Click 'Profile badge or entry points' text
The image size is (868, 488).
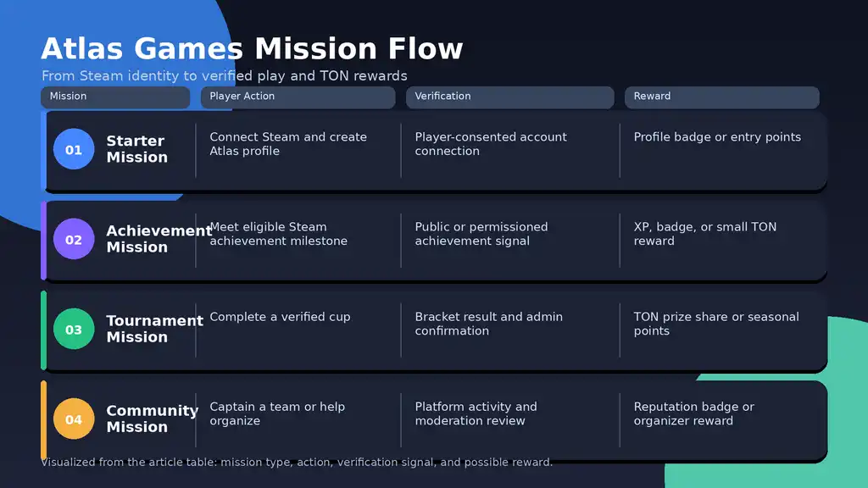tap(717, 137)
